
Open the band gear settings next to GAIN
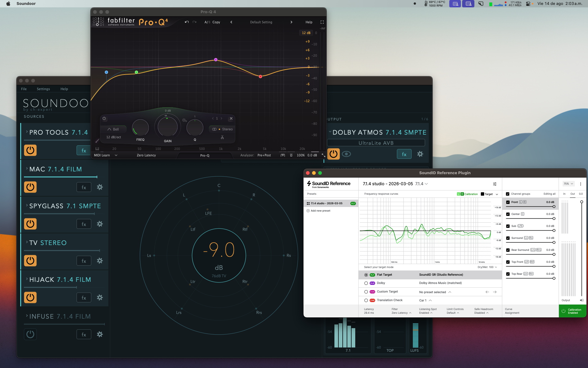pos(184,120)
